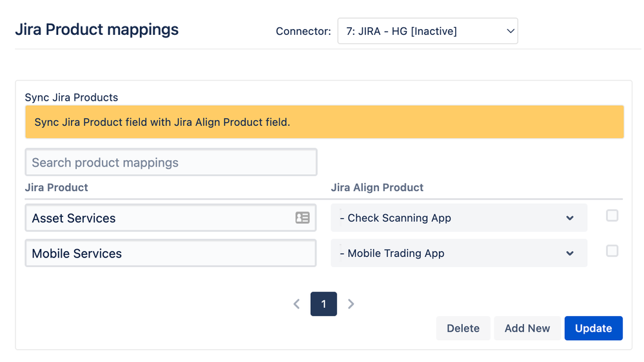Screen dimensions: 644x362
Task: Click the Sync Jira Products label
Action: coord(72,97)
